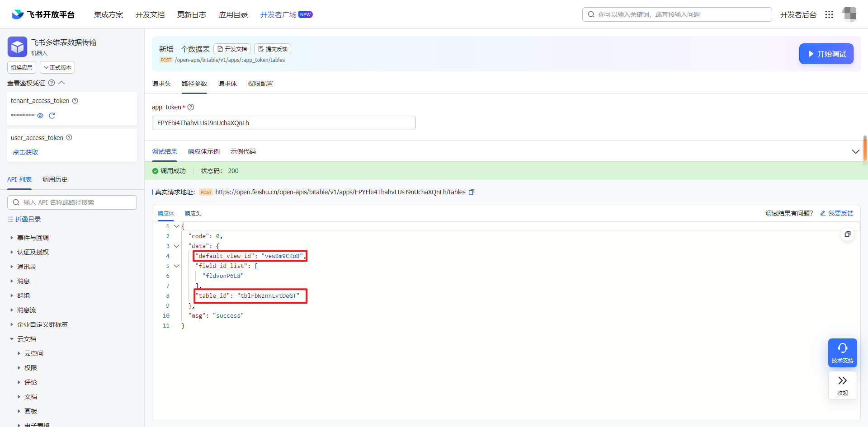Switch to the 调用历史 tab
The width and height of the screenshot is (868, 427).
(55, 179)
